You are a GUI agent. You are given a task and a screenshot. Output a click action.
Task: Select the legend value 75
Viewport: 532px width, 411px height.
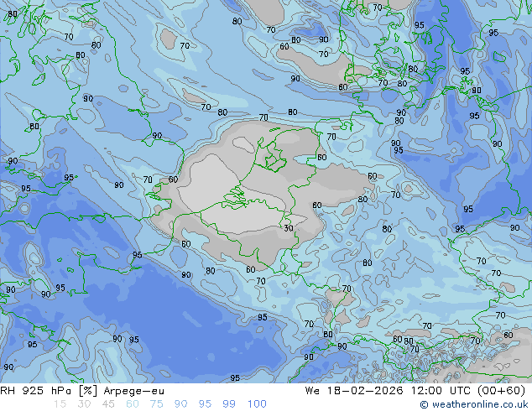click(156, 404)
